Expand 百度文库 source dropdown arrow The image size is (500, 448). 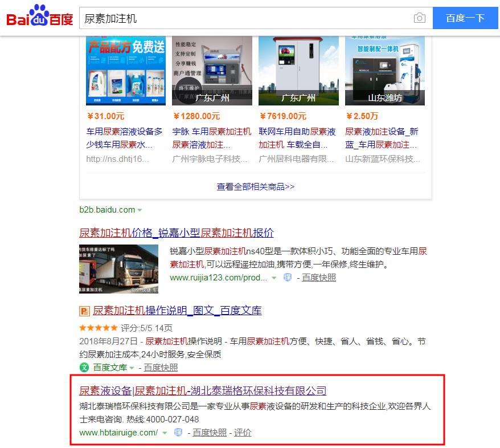coord(132,368)
